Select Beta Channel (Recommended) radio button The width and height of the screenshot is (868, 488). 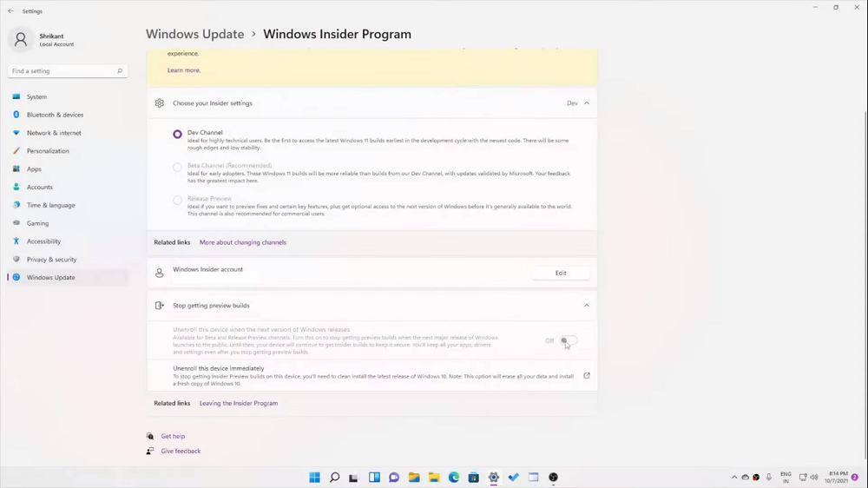coord(177,167)
